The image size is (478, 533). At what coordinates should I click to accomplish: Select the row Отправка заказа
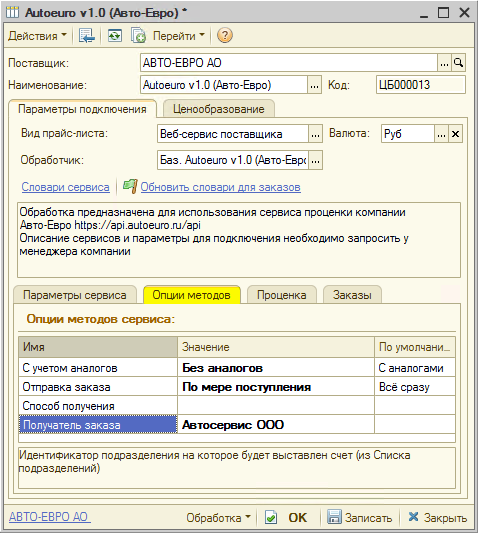(98, 387)
